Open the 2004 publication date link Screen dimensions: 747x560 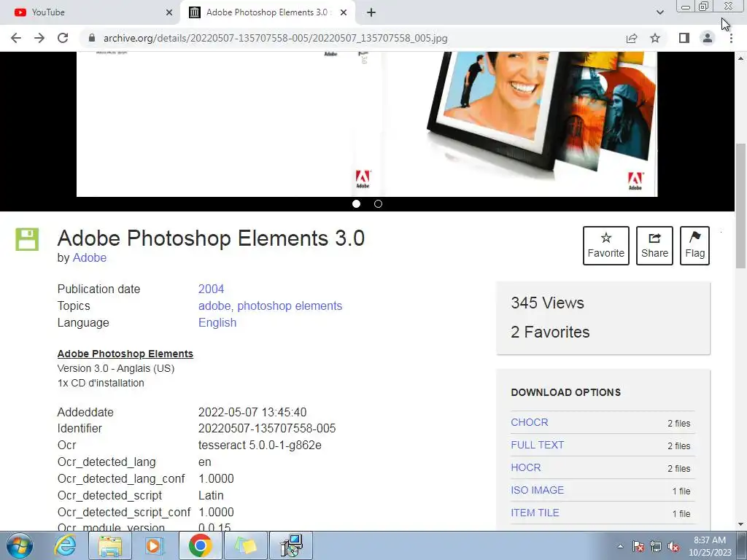click(211, 289)
